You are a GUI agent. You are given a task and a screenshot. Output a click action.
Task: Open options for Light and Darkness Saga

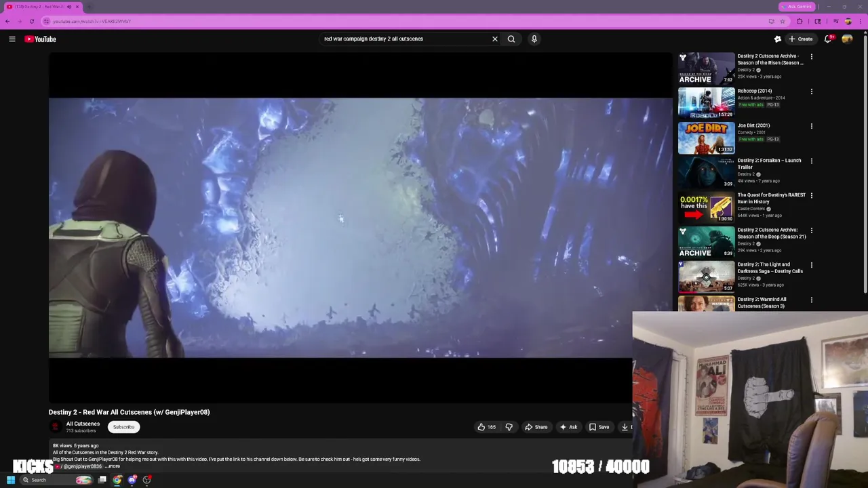[x=811, y=265]
